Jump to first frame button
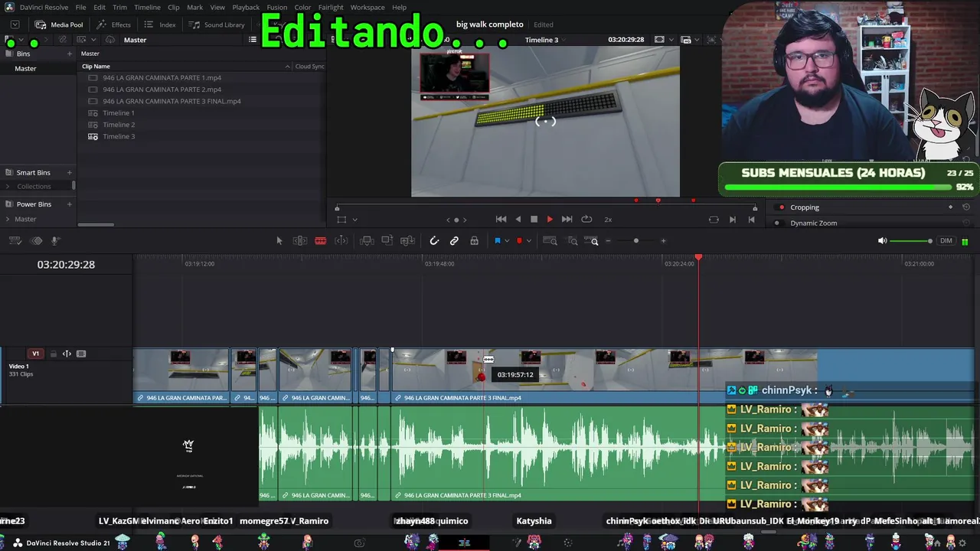Screen dimensions: 980x551 501,220
